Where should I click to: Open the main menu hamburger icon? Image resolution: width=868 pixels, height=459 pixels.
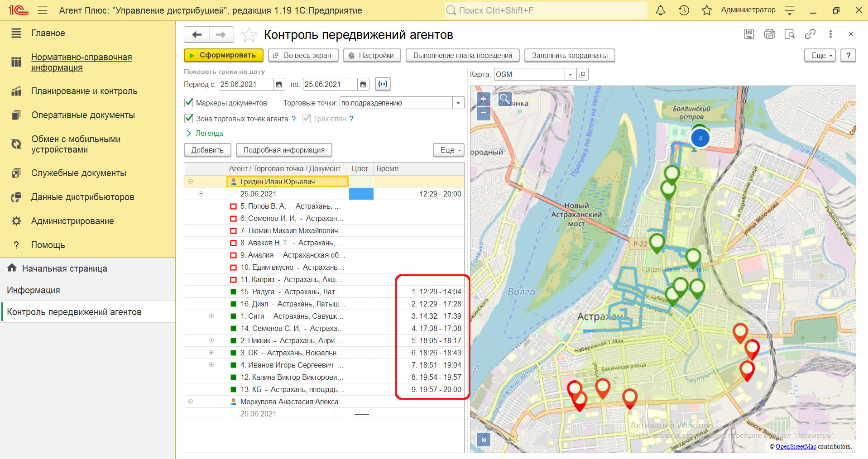point(43,10)
